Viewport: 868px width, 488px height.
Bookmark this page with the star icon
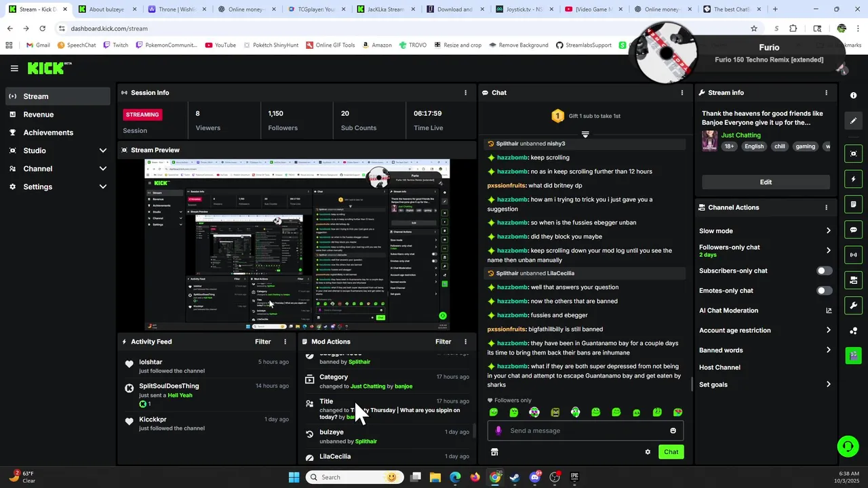point(753,28)
